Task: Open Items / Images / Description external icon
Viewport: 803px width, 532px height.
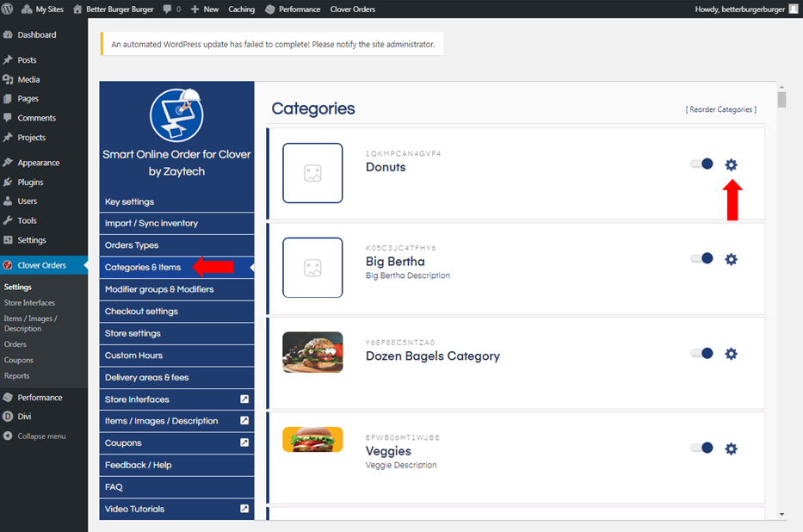Action: 244,420
